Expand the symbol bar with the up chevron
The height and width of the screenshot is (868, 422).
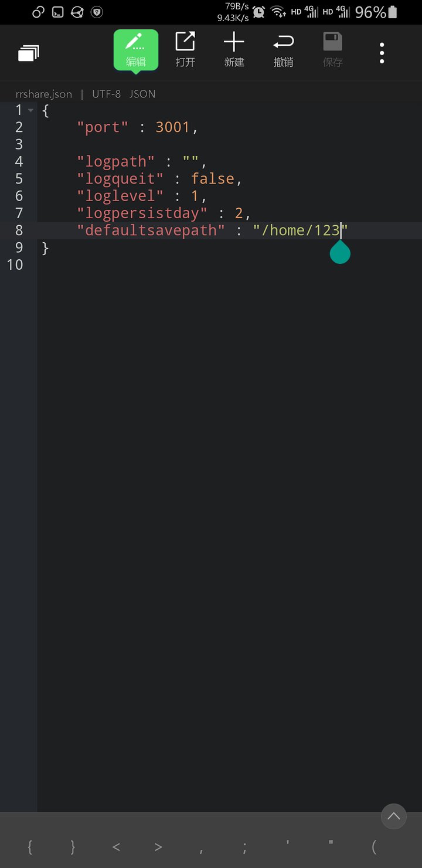[x=394, y=816]
